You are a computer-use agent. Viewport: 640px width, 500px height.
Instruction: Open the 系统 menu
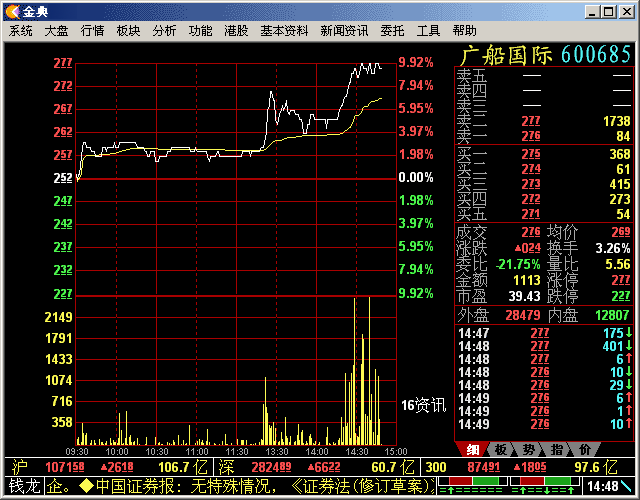coord(20,31)
